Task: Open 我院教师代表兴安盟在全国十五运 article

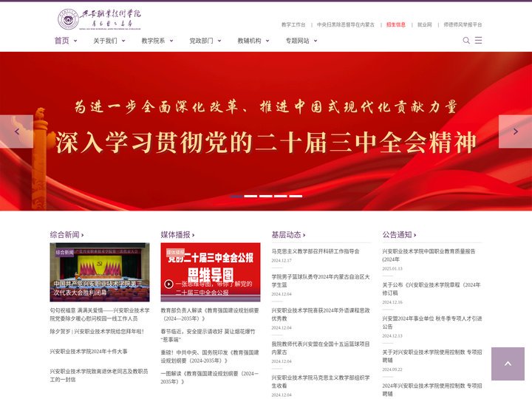Action: (x=321, y=348)
